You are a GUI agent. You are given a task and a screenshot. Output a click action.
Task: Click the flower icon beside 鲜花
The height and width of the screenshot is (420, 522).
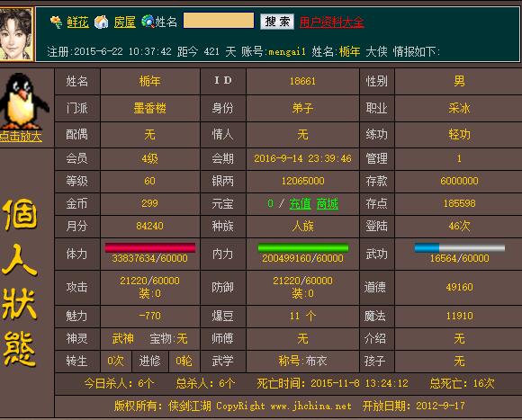click(56, 22)
